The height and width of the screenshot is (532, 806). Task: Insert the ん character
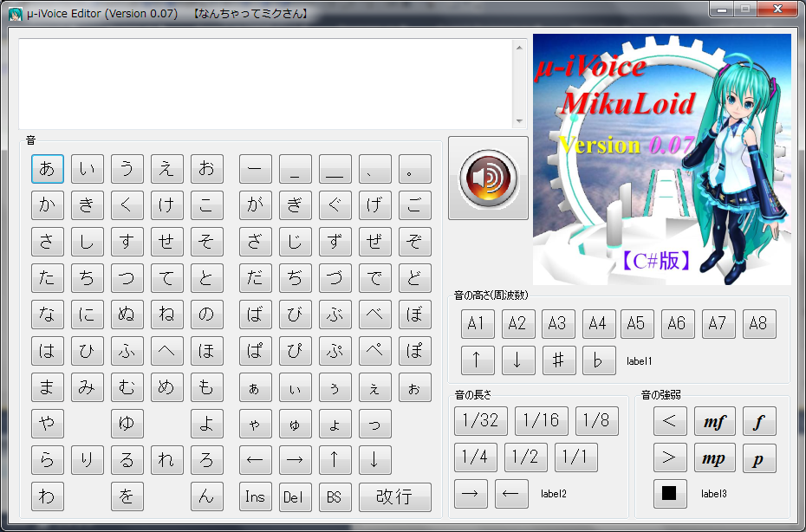coord(206,496)
